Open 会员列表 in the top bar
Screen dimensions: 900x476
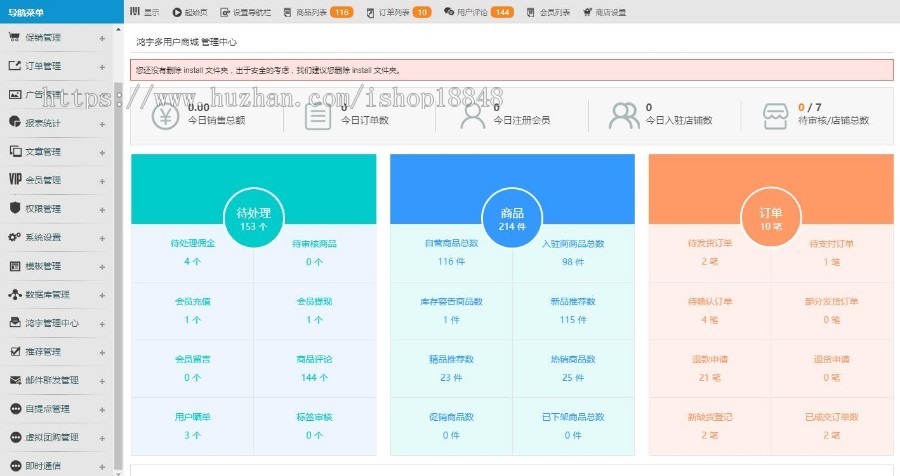tap(554, 12)
